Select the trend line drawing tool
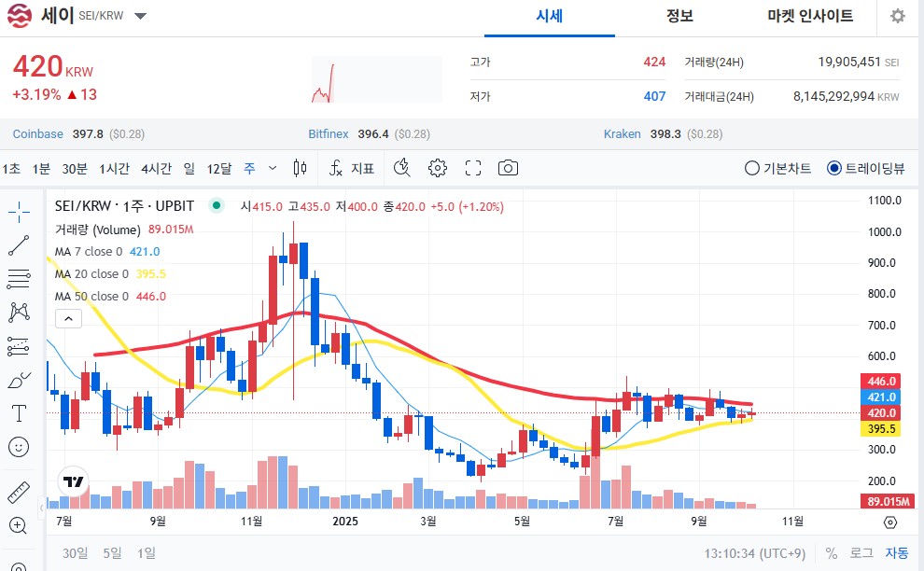The height and width of the screenshot is (571, 924). (19, 245)
